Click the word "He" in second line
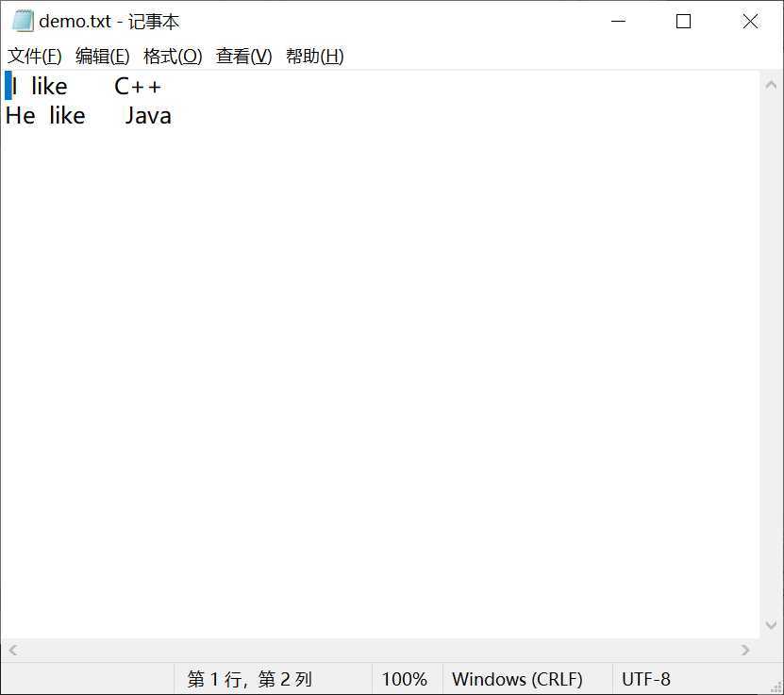Viewport: 784px width, 695px height. (x=21, y=116)
